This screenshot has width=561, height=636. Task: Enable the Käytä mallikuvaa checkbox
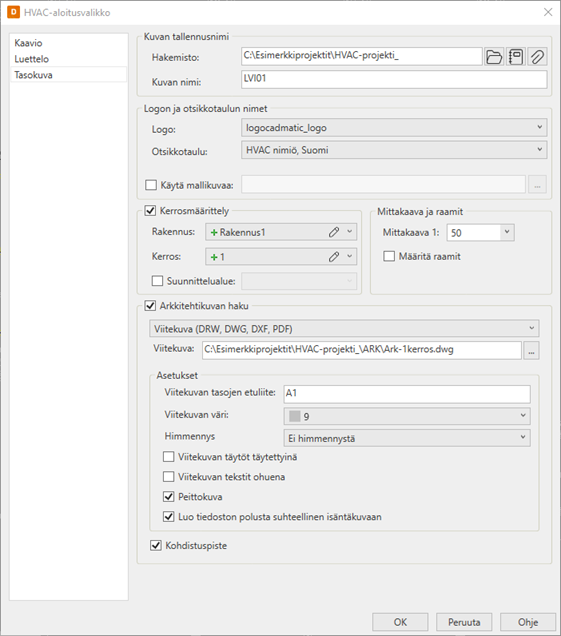pos(151,185)
